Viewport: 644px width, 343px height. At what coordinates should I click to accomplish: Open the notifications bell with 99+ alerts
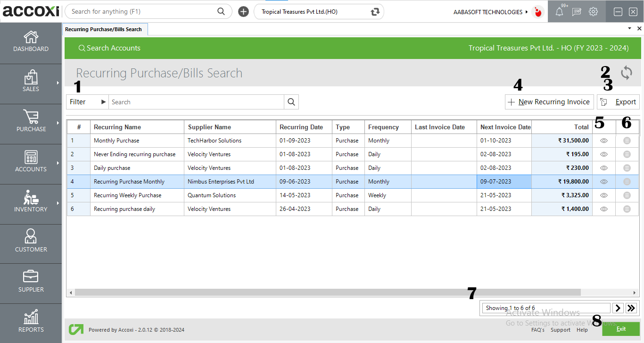click(x=560, y=11)
